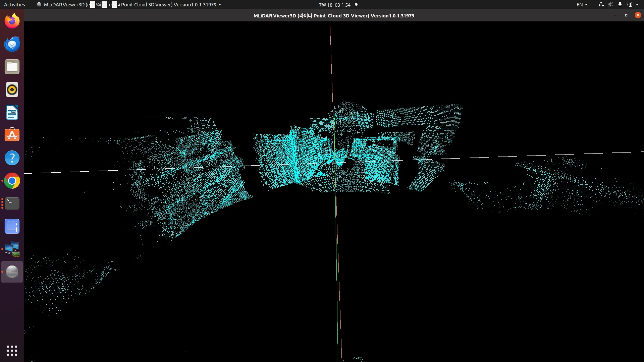Launch Thunderbird mail from the dock

12,44
